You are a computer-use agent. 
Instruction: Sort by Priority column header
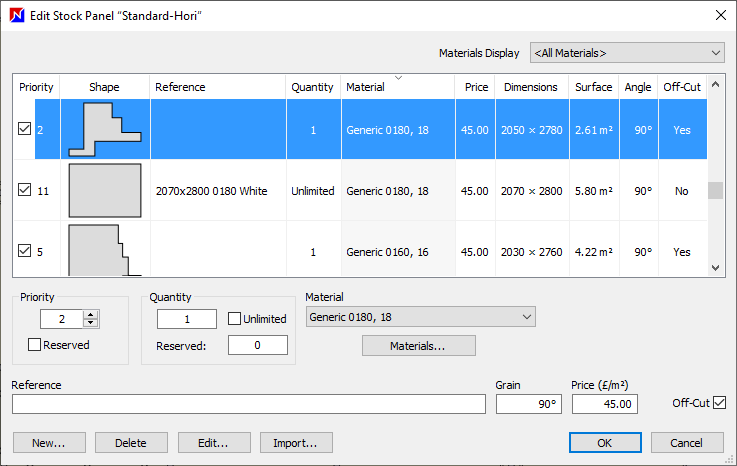[36, 87]
